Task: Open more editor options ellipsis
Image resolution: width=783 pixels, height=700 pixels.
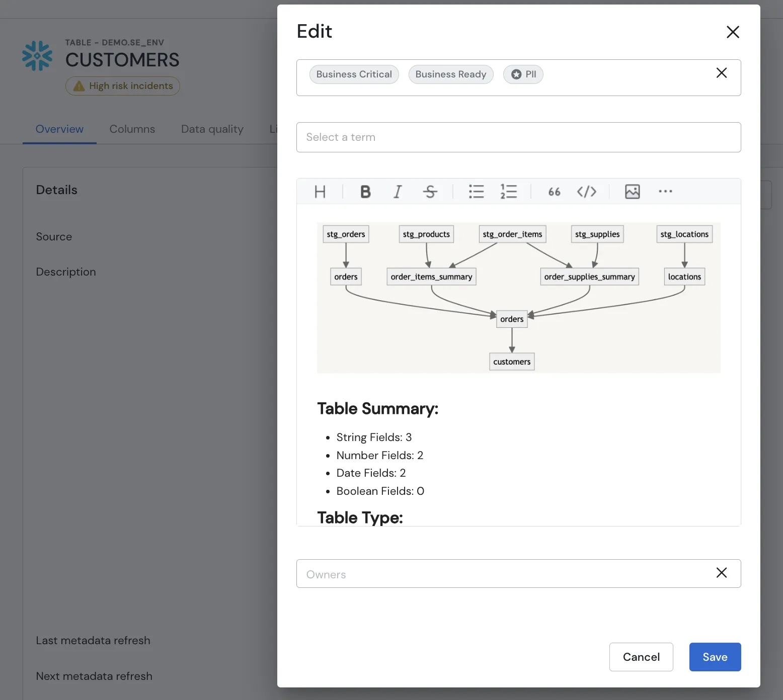Action: 665,191
